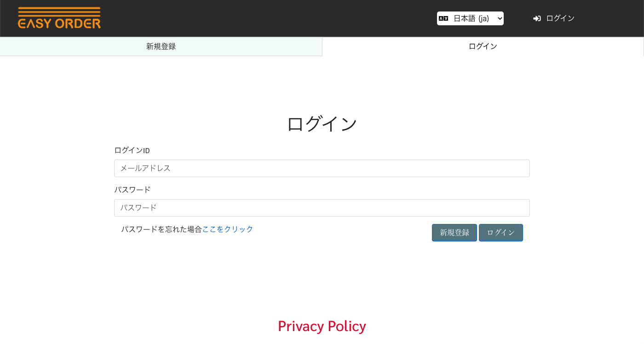Click the EASY ORDER logo text
The image size is (644, 344).
[x=59, y=23]
